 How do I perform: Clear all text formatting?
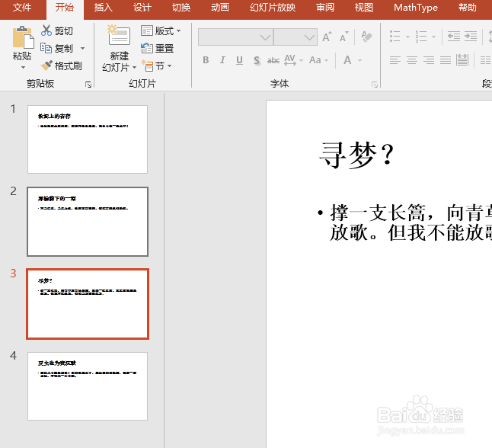pos(366,37)
